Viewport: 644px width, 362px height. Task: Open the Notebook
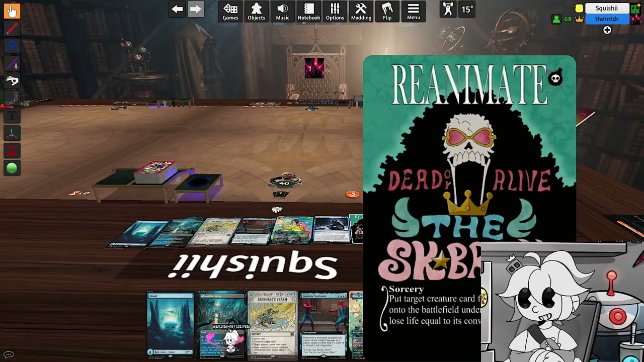[x=309, y=12]
